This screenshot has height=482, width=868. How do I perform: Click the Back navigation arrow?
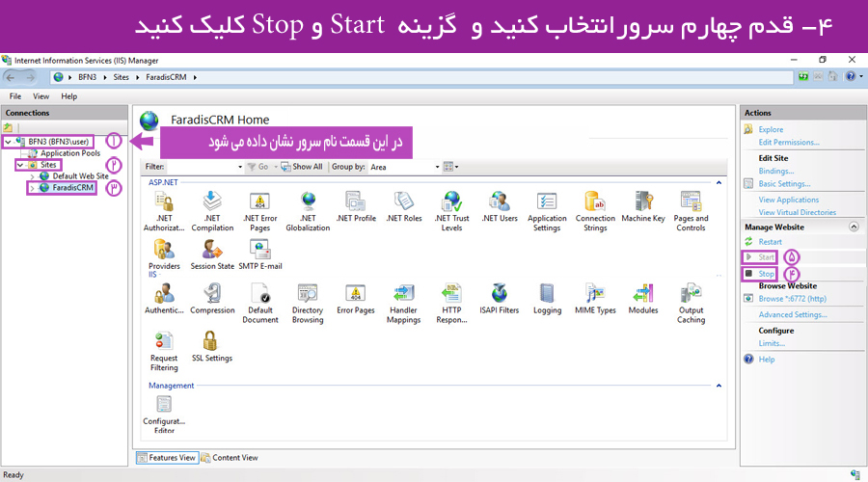point(11,77)
